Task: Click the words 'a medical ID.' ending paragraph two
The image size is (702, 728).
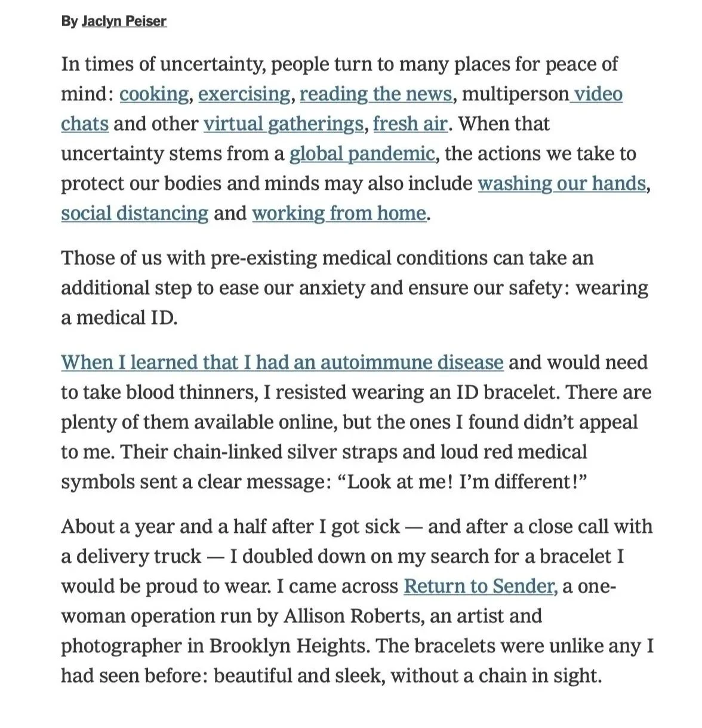Action: [119, 318]
